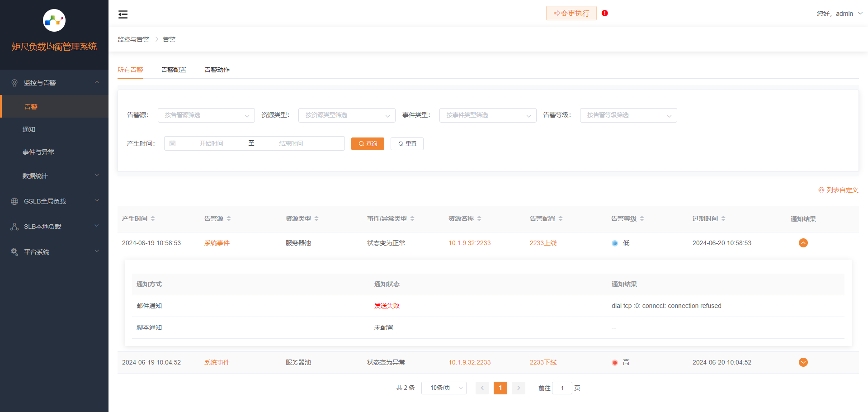Switch to the 告警配置 tab
Viewport: 868px width, 412px height.
click(x=174, y=70)
